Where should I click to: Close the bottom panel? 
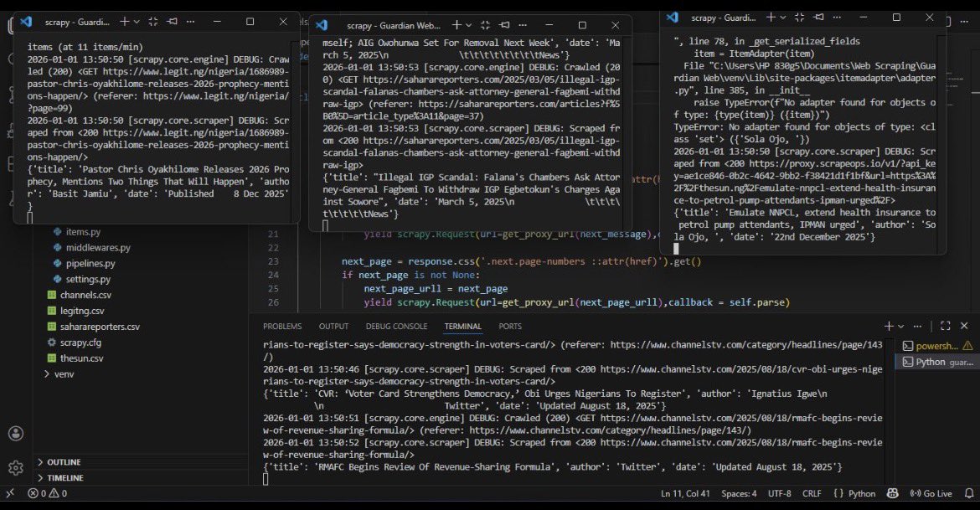[x=964, y=326]
